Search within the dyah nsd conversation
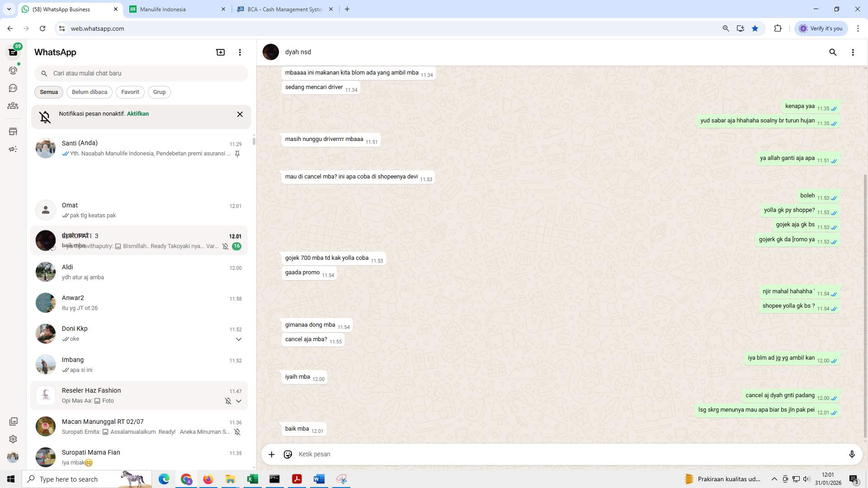868x488 pixels. coord(833,52)
